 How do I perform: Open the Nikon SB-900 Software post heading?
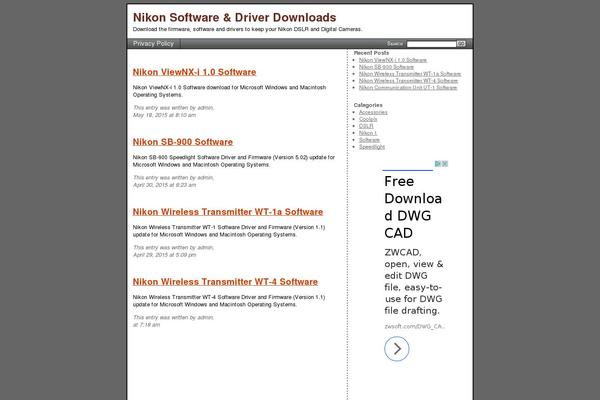click(183, 142)
